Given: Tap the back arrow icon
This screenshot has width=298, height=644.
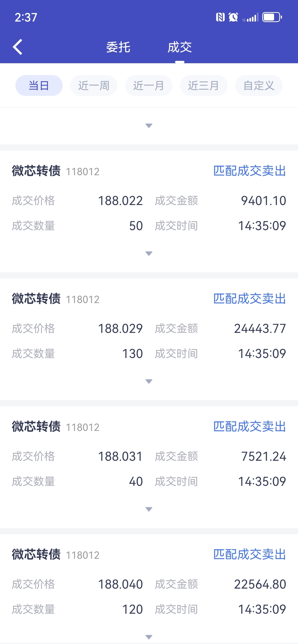Looking at the screenshot, I should tap(18, 47).
